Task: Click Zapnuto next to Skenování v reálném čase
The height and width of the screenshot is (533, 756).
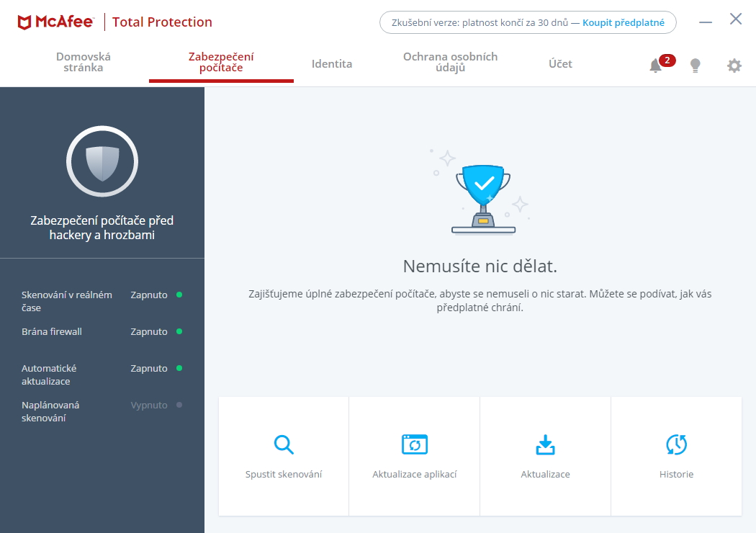Action: coord(149,295)
